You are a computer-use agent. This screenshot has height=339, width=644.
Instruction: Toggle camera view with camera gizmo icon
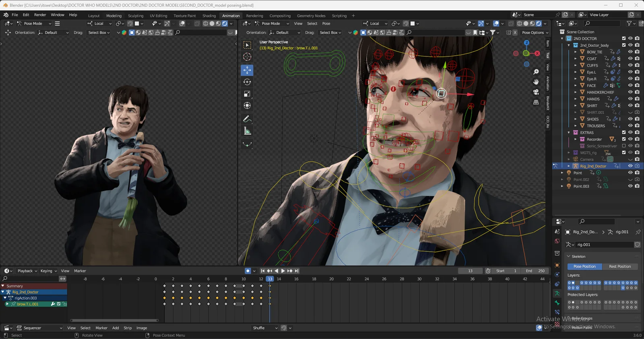click(536, 92)
